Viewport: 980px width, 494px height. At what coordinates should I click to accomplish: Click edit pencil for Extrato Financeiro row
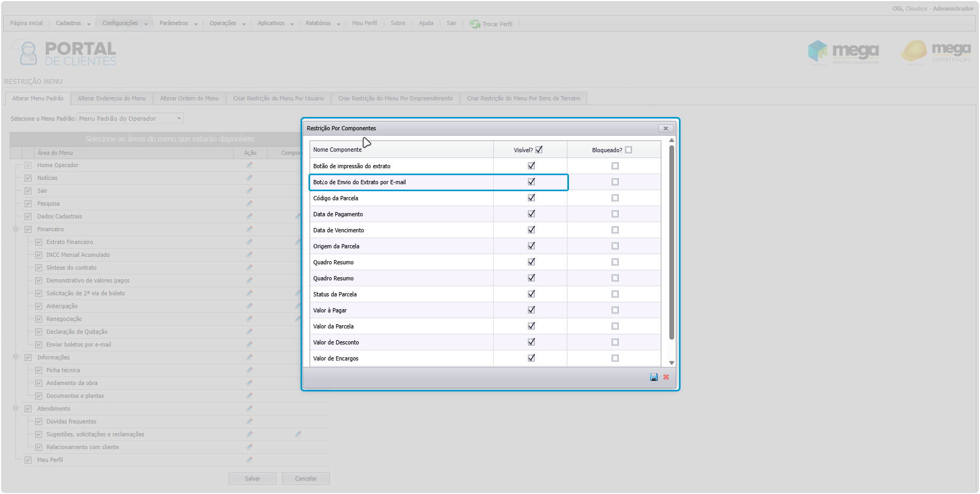(x=249, y=242)
